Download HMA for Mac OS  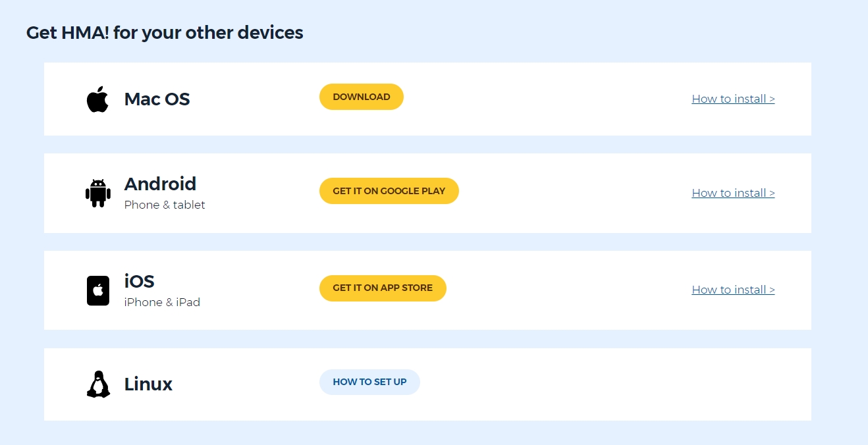point(362,97)
